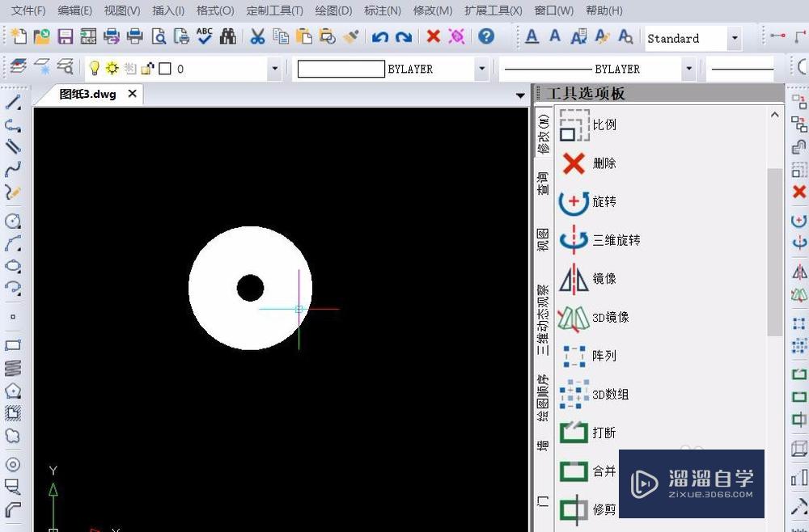
Task: Click red X delete icon in right toolbar
Action: (x=799, y=192)
